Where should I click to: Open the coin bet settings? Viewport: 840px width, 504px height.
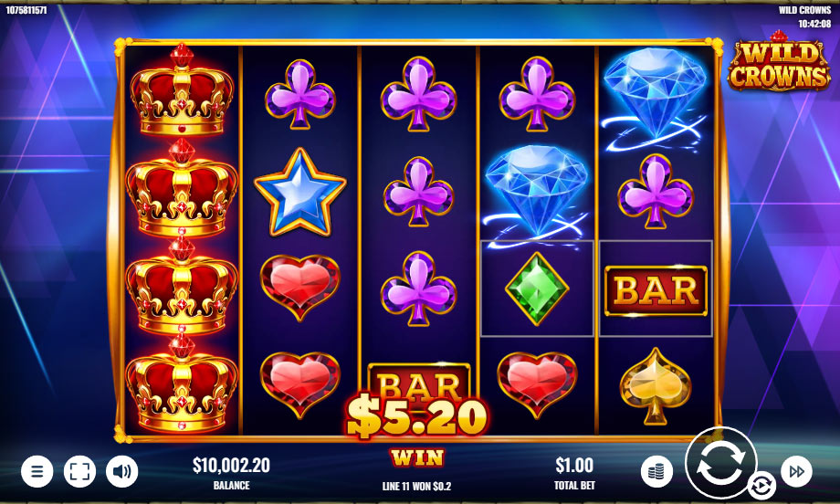656,471
